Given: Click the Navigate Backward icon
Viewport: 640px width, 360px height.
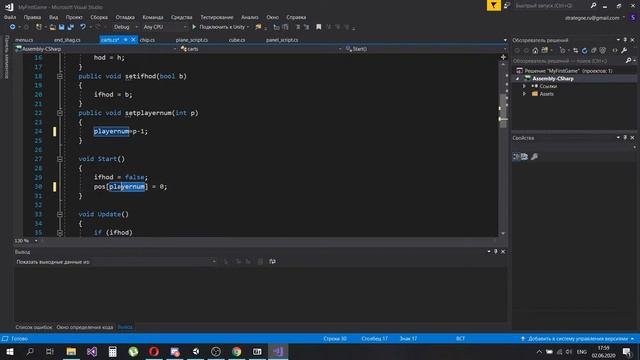Looking at the screenshot, I should (13, 27).
